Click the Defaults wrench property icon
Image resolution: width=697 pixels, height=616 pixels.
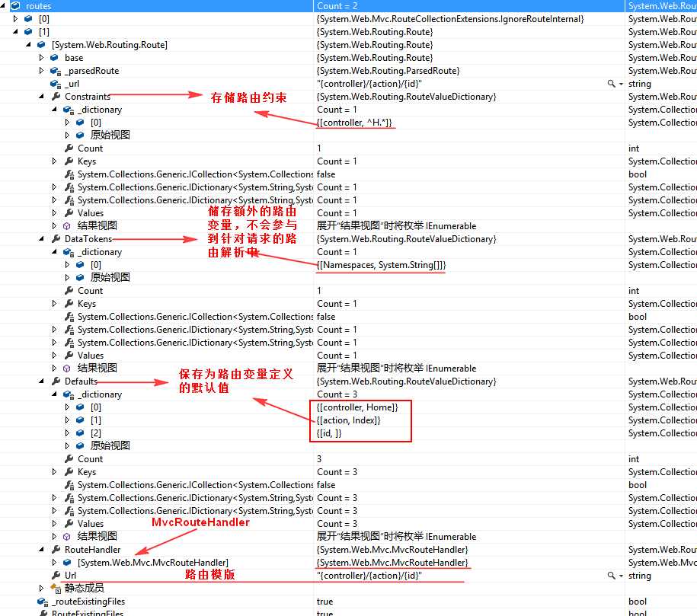click(x=56, y=381)
